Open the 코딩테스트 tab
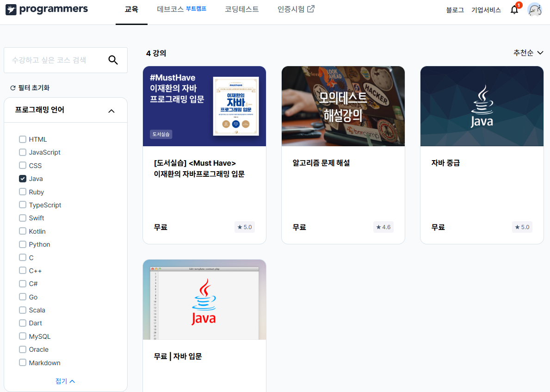 (241, 9)
